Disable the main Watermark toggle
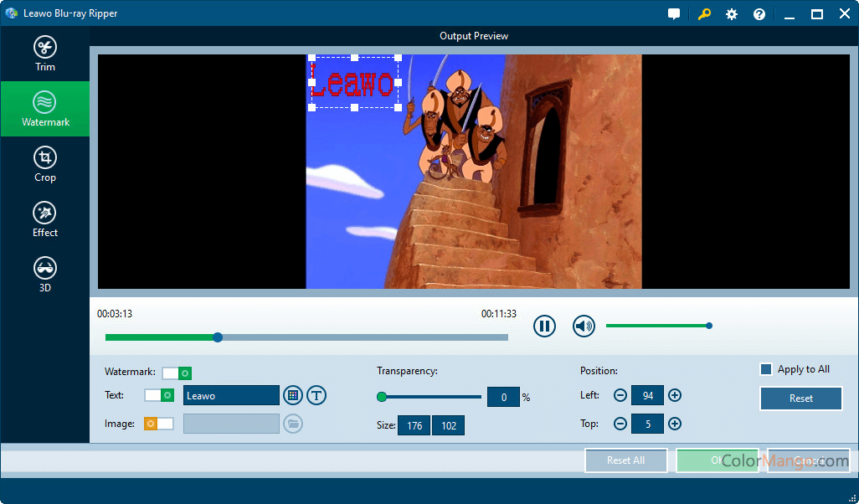 177,373
